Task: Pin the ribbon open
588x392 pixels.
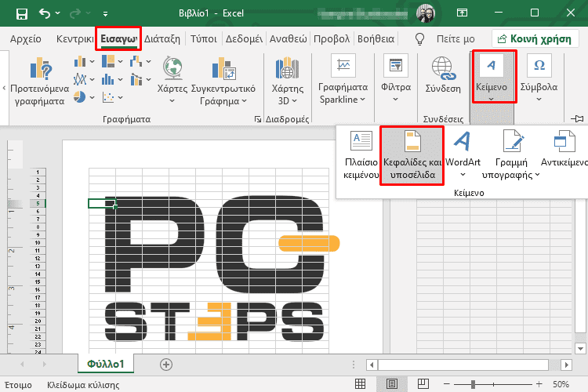Action: [x=578, y=118]
